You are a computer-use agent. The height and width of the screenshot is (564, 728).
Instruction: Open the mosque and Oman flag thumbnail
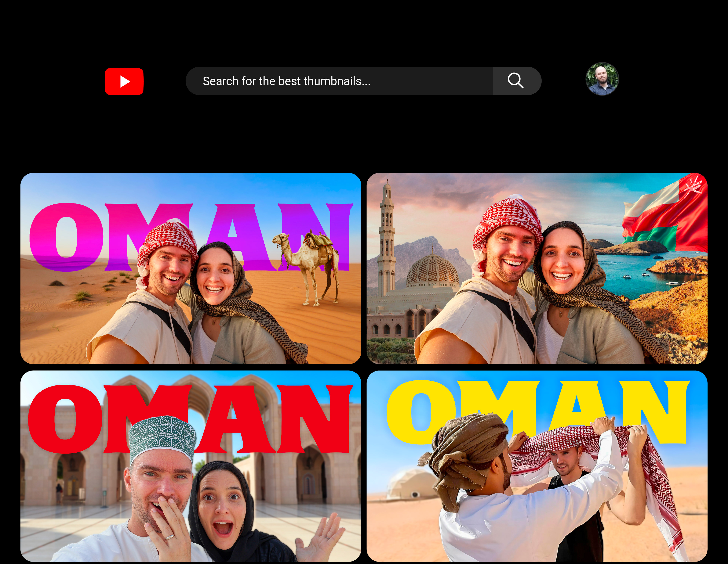pyautogui.click(x=537, y=268)
